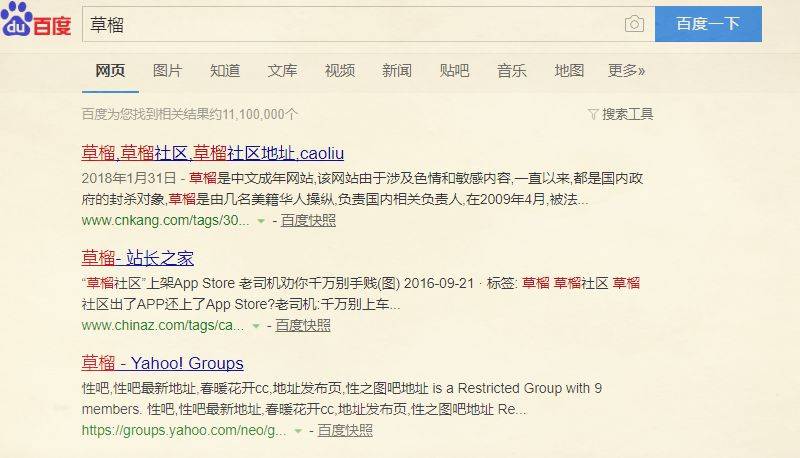This screenshot has height=458, width=800.
Task: Open the 草榴 - Yahoo! Groups result
Action: pos(163,363)
